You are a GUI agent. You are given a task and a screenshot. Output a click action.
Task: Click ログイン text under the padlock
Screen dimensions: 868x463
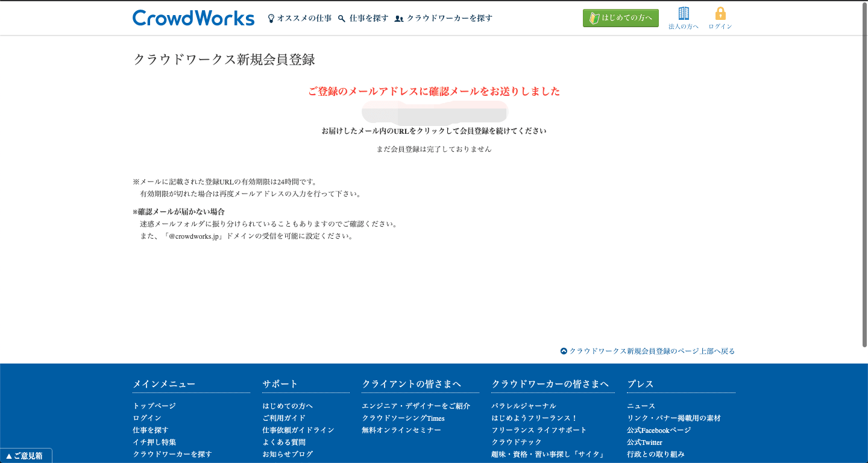720,27
